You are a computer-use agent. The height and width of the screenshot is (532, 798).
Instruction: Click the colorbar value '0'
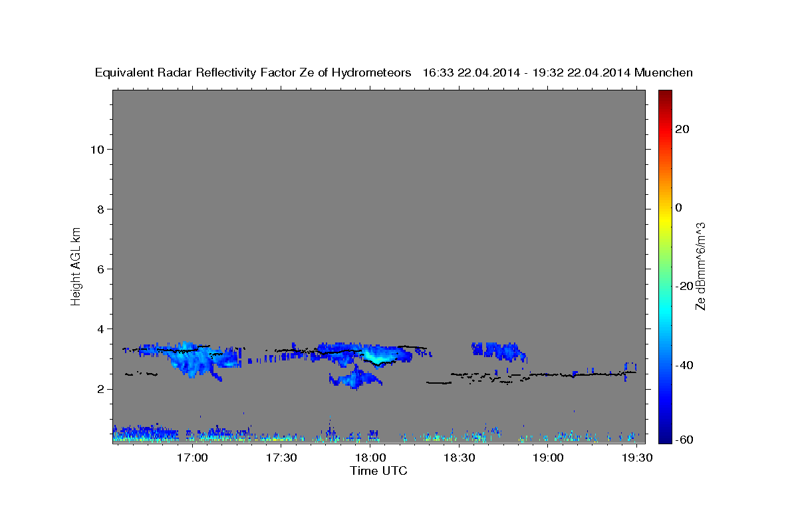coord(678,207)
